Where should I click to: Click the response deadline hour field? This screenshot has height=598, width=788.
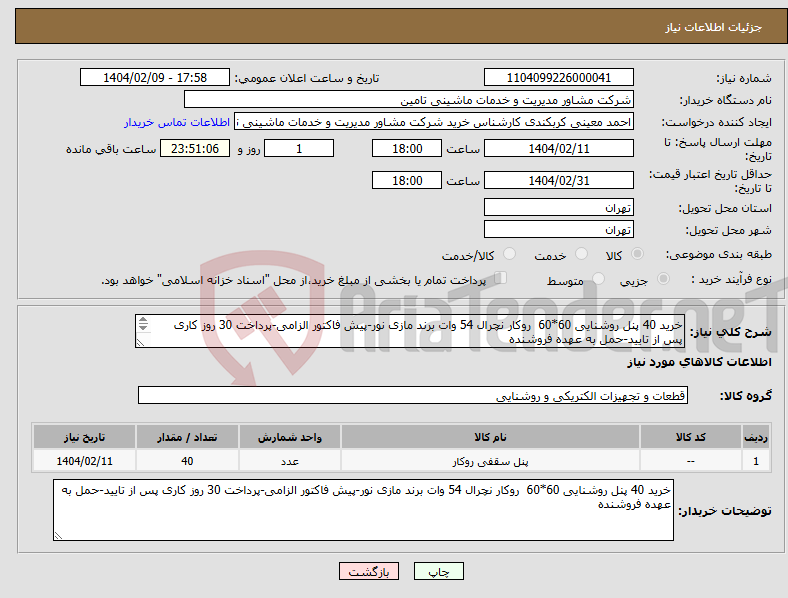[407, 148]
